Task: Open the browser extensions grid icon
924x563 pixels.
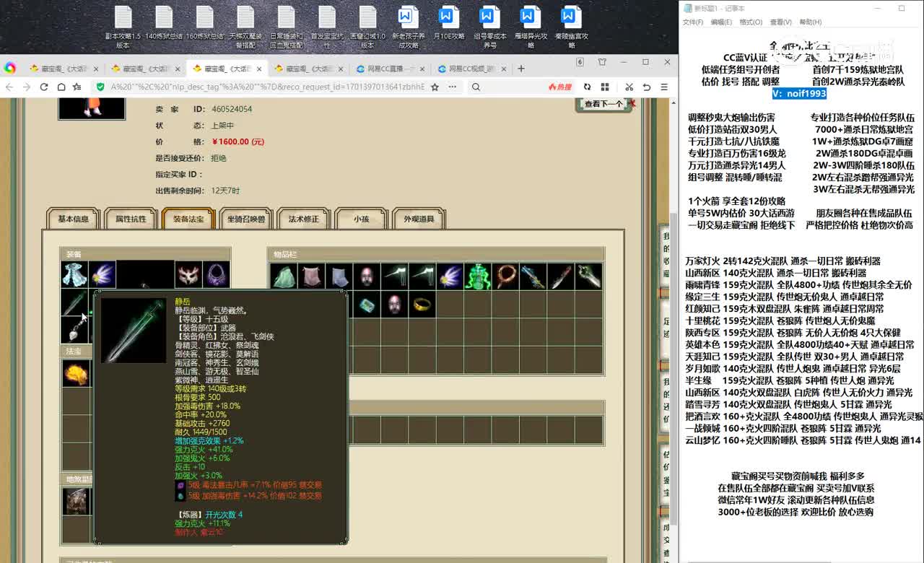Action: point(603,87)
